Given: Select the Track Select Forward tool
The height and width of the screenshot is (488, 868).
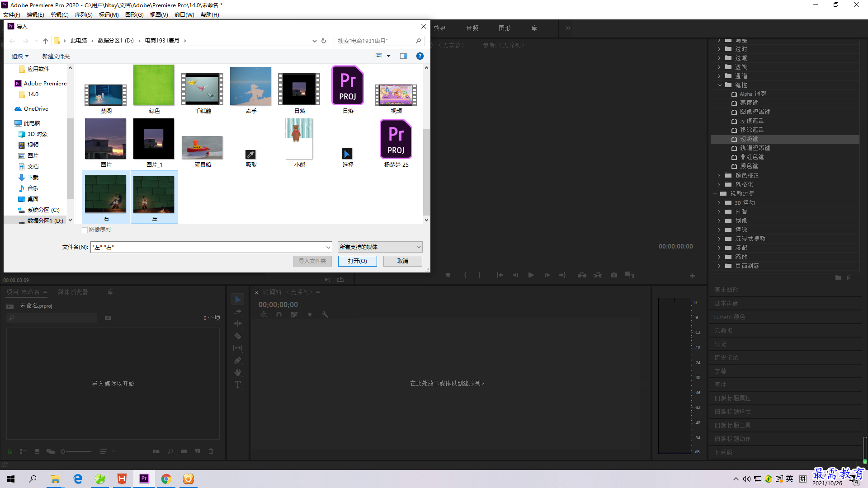Looking at the screenshot, I should coord(238,311).
